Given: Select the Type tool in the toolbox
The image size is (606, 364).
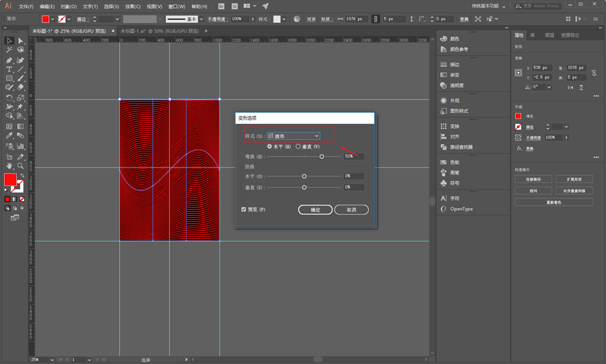Looking at the screenshot, I should [9, 69].
